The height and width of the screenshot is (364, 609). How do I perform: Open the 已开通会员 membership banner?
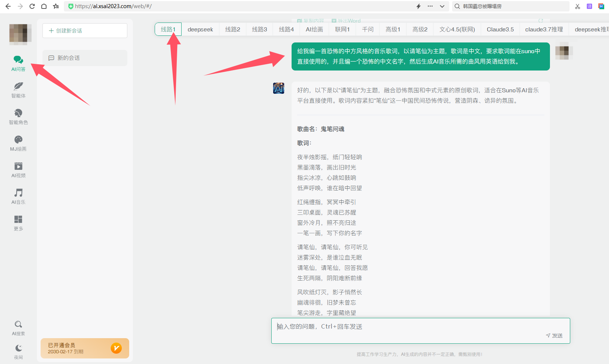85,348
